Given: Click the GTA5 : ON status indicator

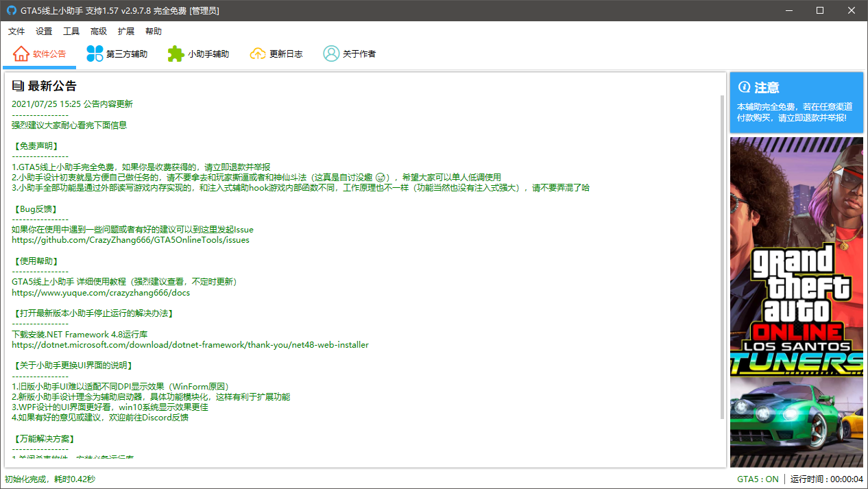Looking at the screenshot, I should pyautogui.click(x=758, y=479).
